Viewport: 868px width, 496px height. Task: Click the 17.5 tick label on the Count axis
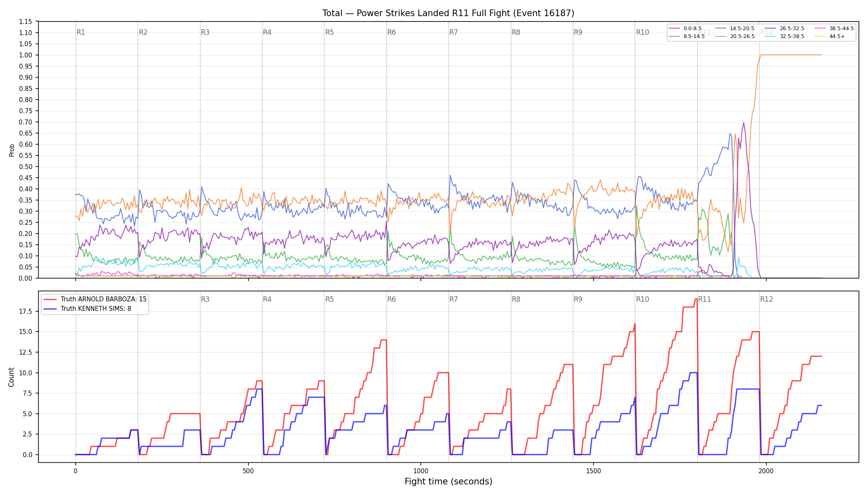pyautogui.click(x=26, y=311)
